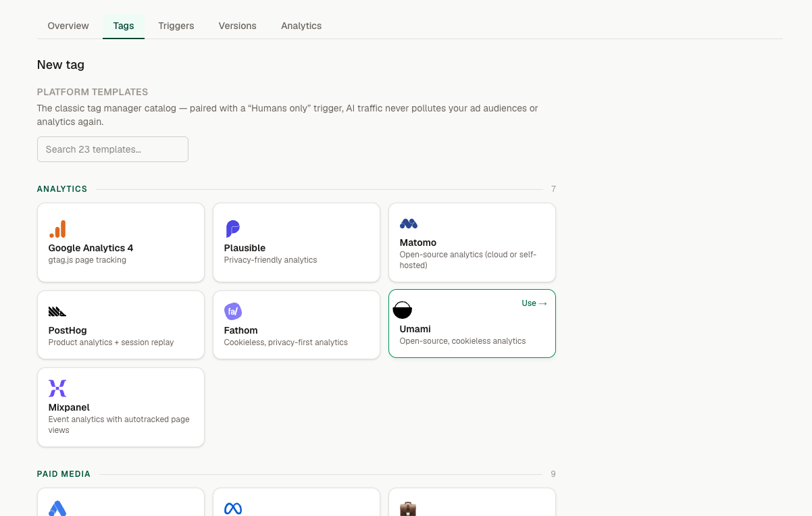This screenshot has width=812, height=516.
Task: Focus the Search 23 templates field
Action: point(113,149)
